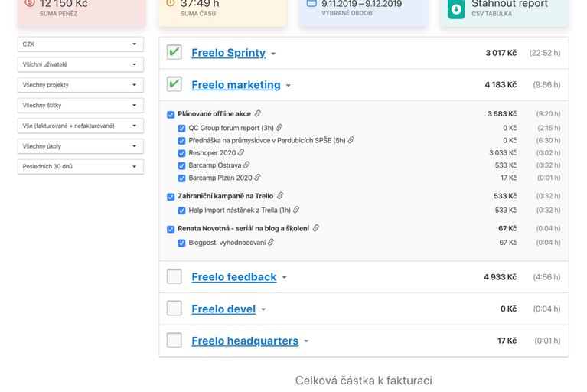This screenshot has height=392, width=587.
Task: Click link icon next to Plánované offline akce
Action: tap(258, 114)
